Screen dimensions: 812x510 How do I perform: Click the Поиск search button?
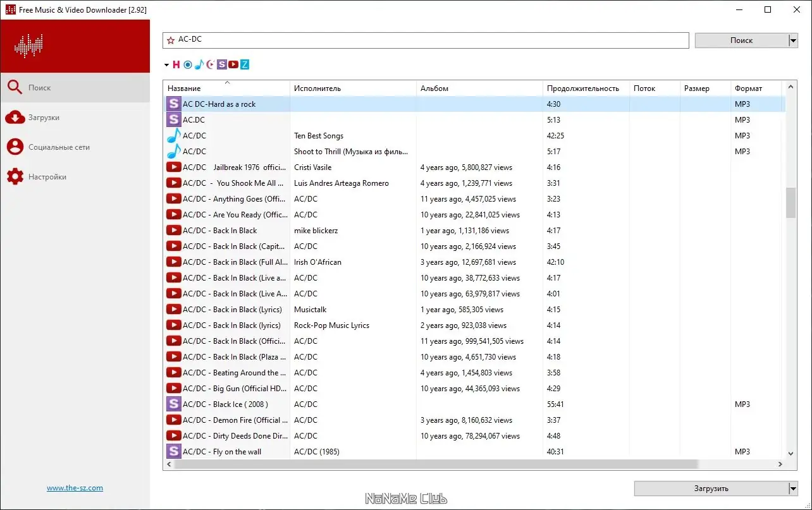pyautogui.click(x=741, y=40)
